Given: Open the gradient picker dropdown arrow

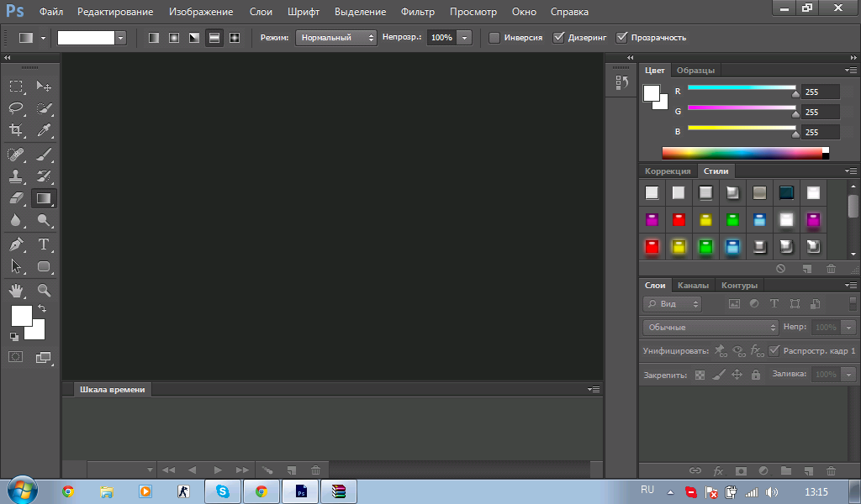Looking at the screenshot, I should (121, 38).
